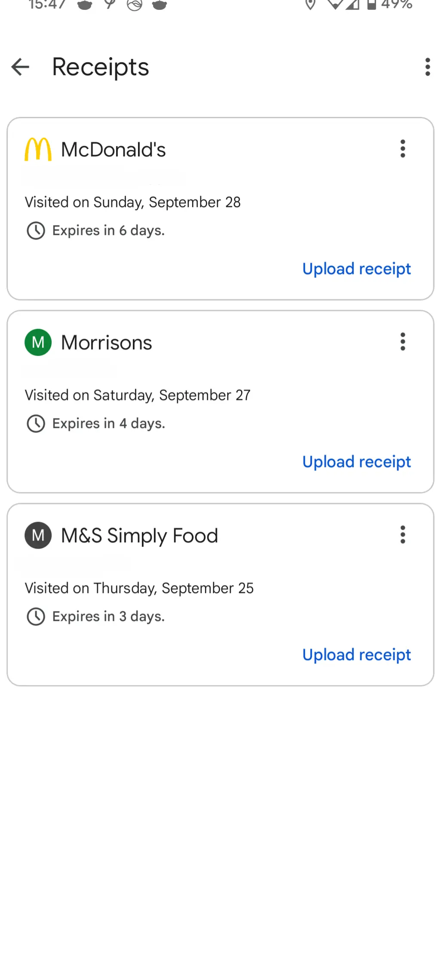Click Upload receipt for McDonald's
Image resolution: width=441 pixels, height=980 pixels.
(x=356, y=269)
